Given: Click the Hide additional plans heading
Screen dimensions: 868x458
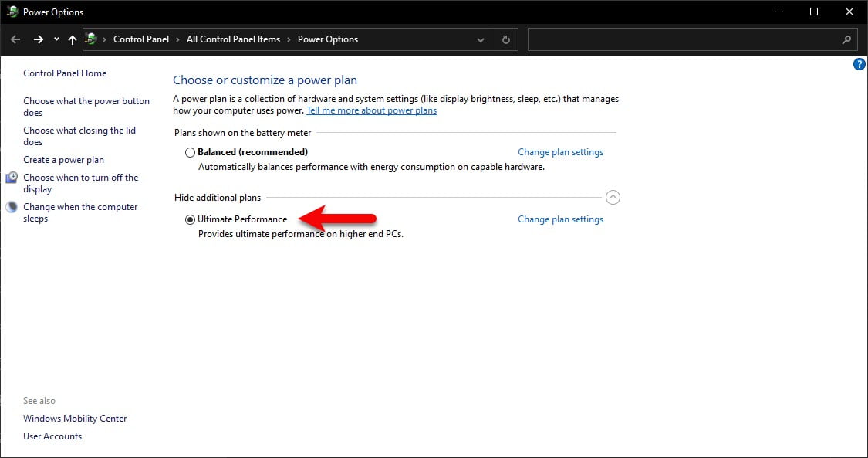Looking at the screenshot, I should point(218,197).
